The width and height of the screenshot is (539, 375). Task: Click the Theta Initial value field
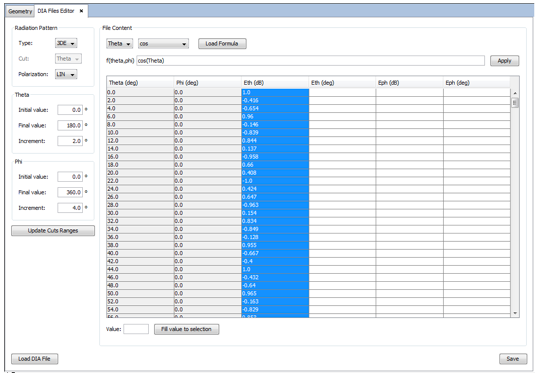(70, 110)
